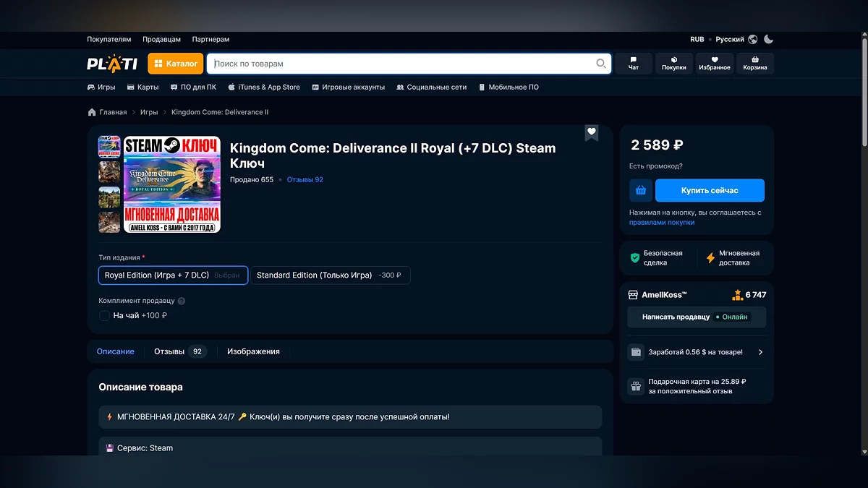Click the magnifier search icon
Screen dimensions: 868x488
click(x=600, y=64)
